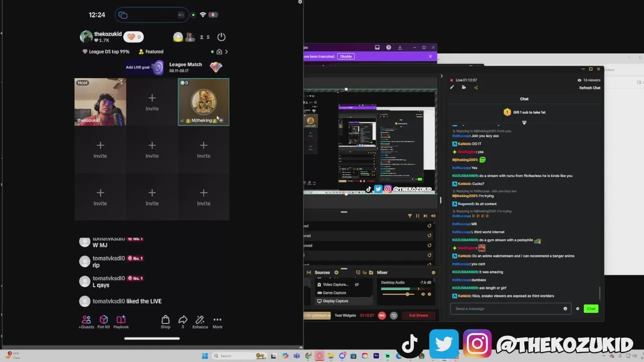644x362 pixels.
Task: Click the share icon in chat window
Action: [x=476, y=87]
